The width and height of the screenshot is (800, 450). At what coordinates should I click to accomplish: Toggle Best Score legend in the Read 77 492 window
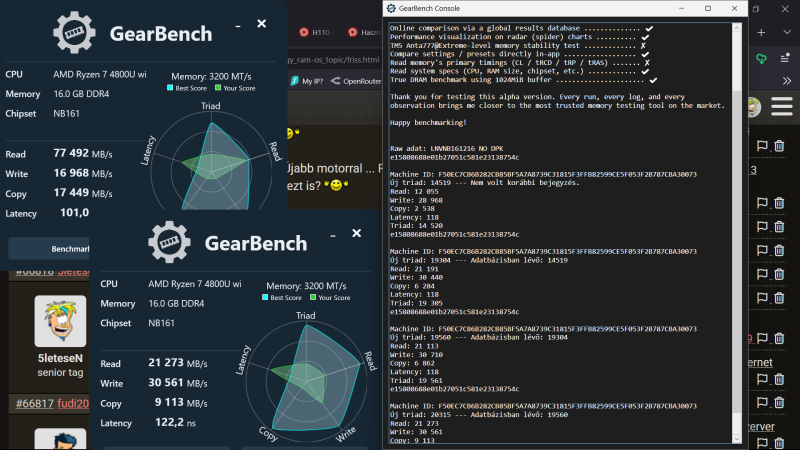pyautogui.click(x=187, y=88)
